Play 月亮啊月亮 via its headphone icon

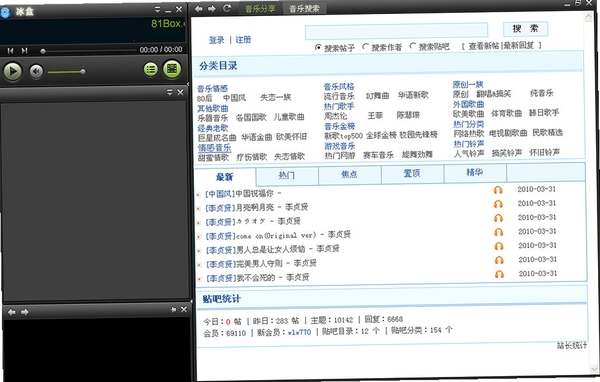pos(498,204)
